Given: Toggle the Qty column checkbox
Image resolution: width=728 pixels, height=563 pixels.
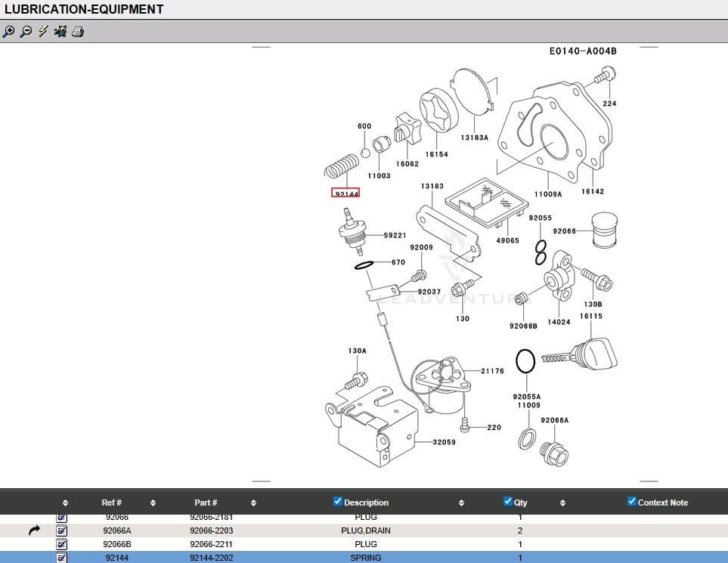Looking at the screenshot, I should [x=508, y=502].
